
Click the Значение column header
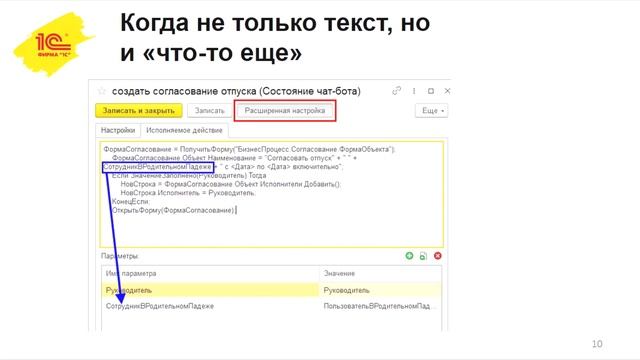tap(380, 273)
